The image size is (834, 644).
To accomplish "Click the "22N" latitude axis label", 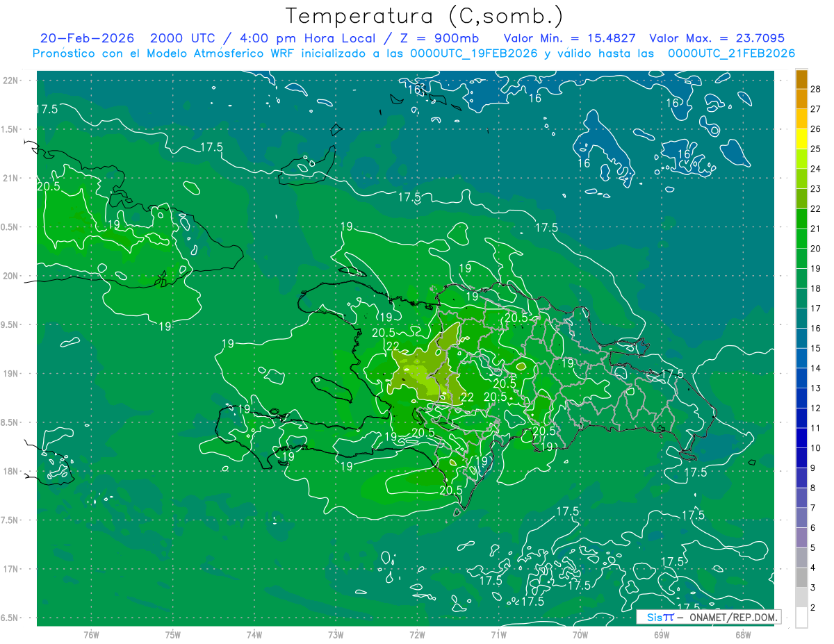I will tap(11, 80).
